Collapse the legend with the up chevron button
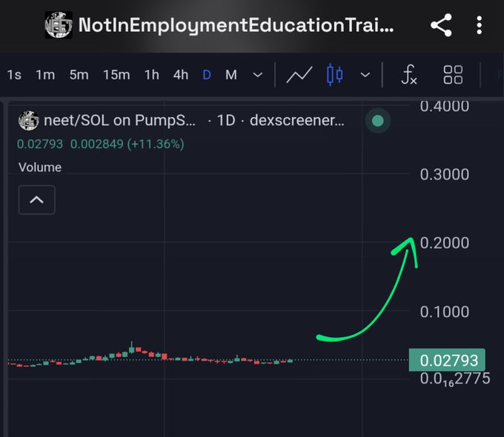This screenshot has height=437, width=504. [36, 200]
